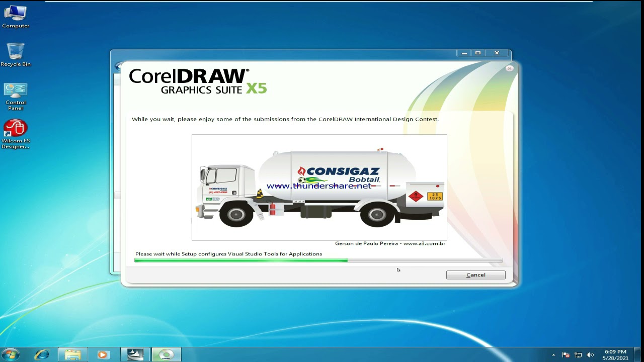Click the 'While you wait, please enjoy' message
The image size is (644, 362).
pyautogui.click(x=285, y=119)
